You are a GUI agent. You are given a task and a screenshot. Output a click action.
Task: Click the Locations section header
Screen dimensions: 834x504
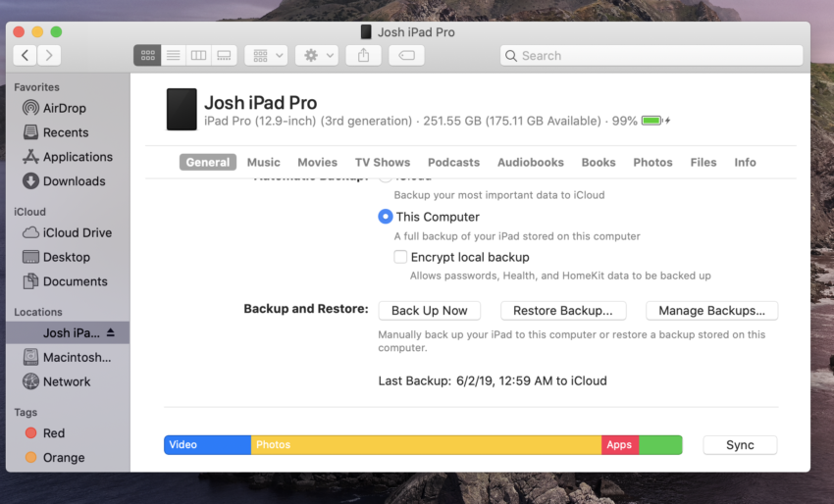[38, 312]
